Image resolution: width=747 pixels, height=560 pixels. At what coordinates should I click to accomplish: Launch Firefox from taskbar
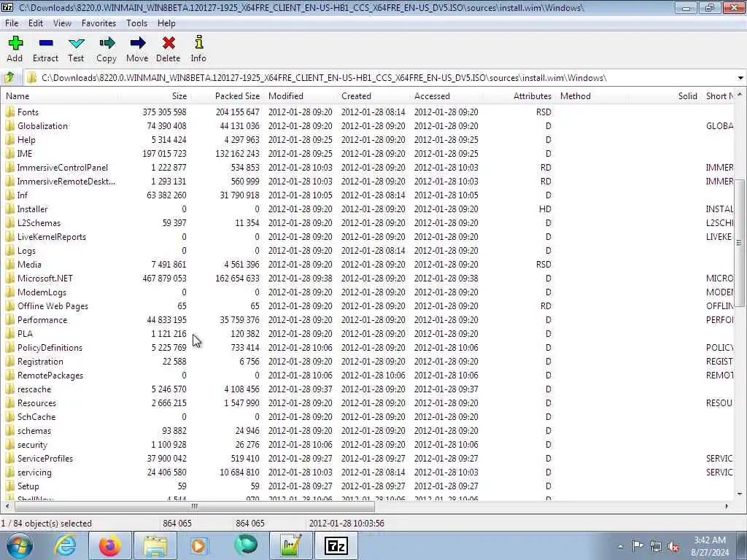[x=110, y=545]
